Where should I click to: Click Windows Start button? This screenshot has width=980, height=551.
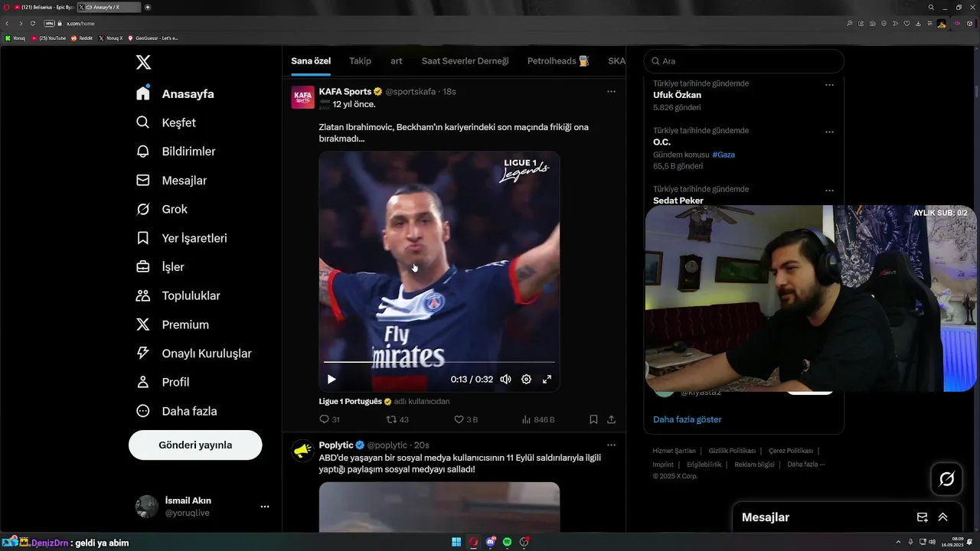click(x=456, y=542)
